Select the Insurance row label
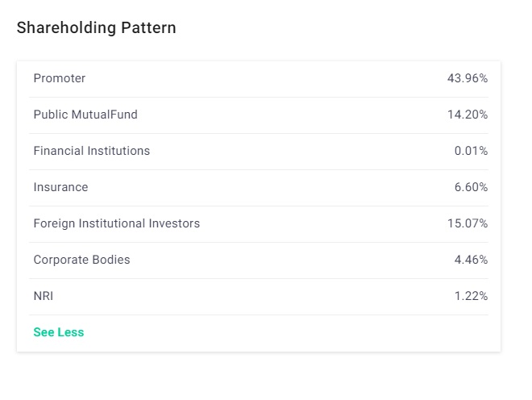This screenshot has width=532, height=400. click(60, 187)
